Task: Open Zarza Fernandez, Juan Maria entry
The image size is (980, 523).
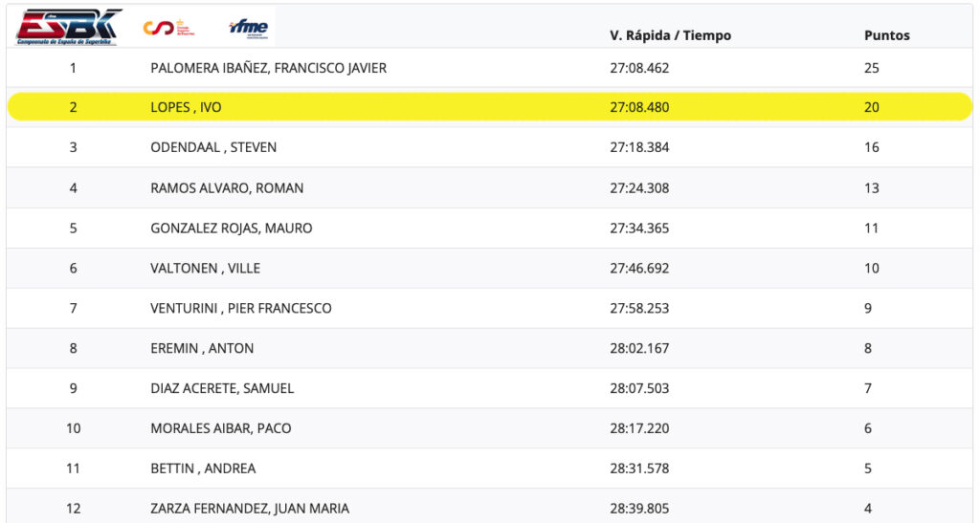Action: point(250,509)
